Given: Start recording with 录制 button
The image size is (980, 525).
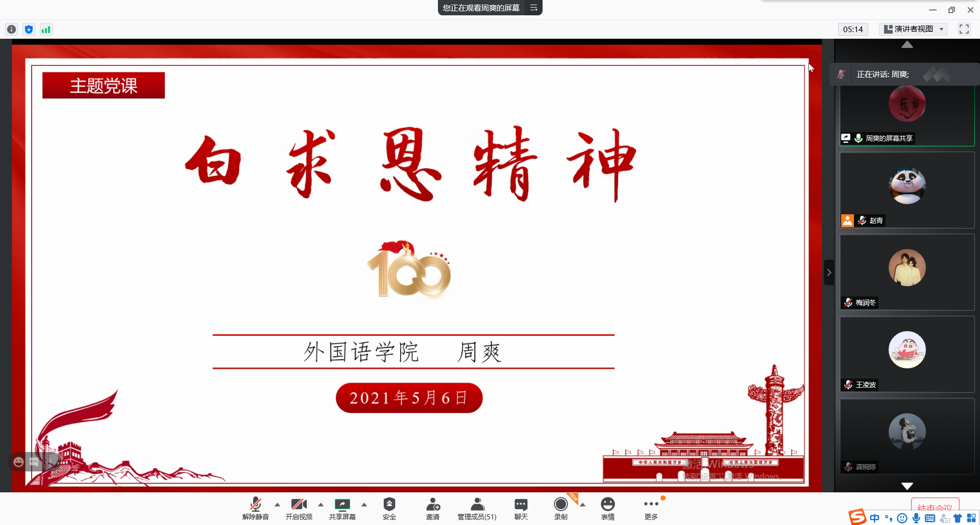Looking at the screenshot, I should (560, 508).
